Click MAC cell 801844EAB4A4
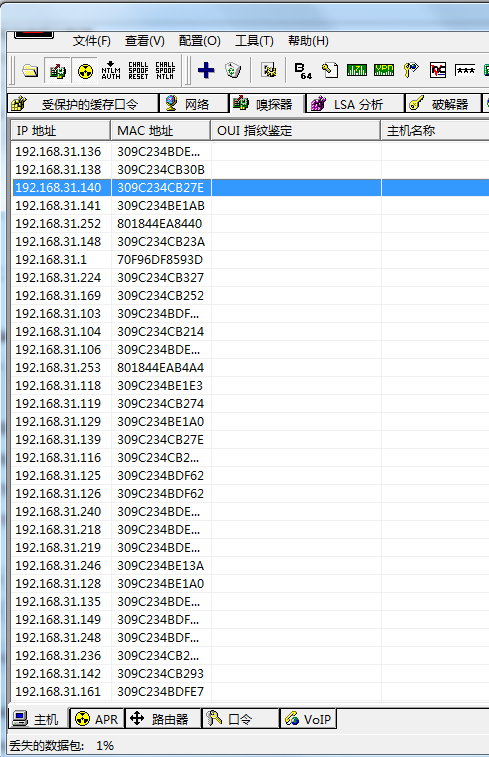This screenshot has width=489, height=757. (160, 368)
